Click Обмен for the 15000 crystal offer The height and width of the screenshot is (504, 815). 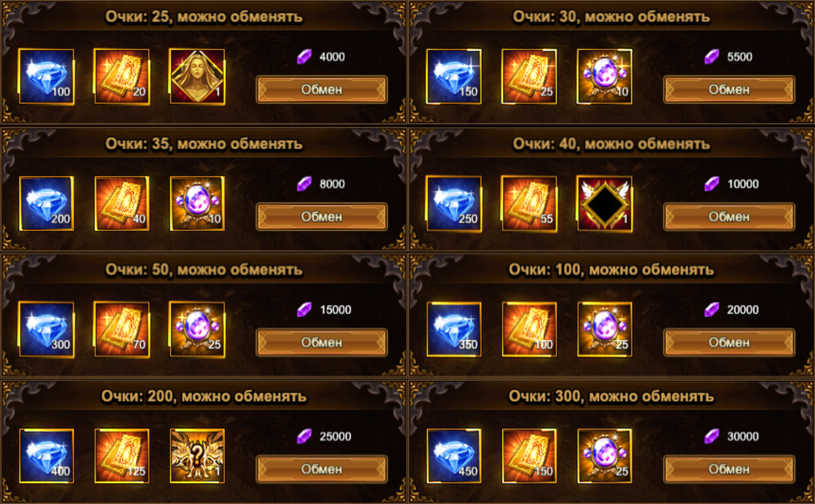click(x=322, y=342)
